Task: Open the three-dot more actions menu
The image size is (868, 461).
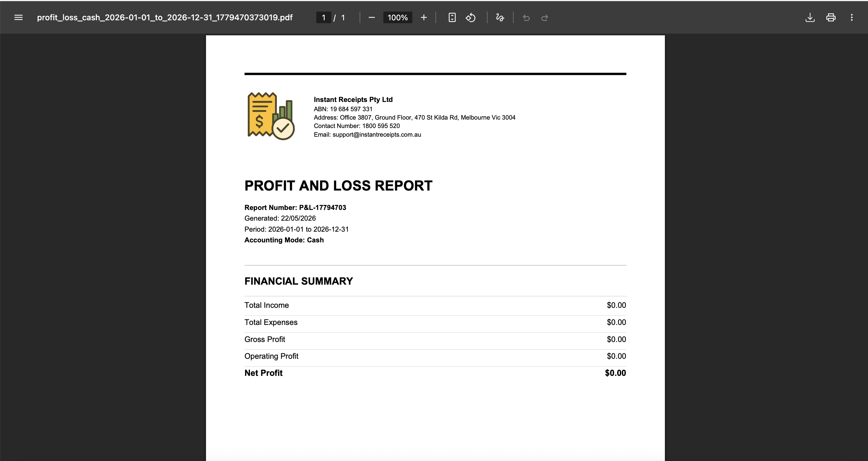Action: pos(852,18)
